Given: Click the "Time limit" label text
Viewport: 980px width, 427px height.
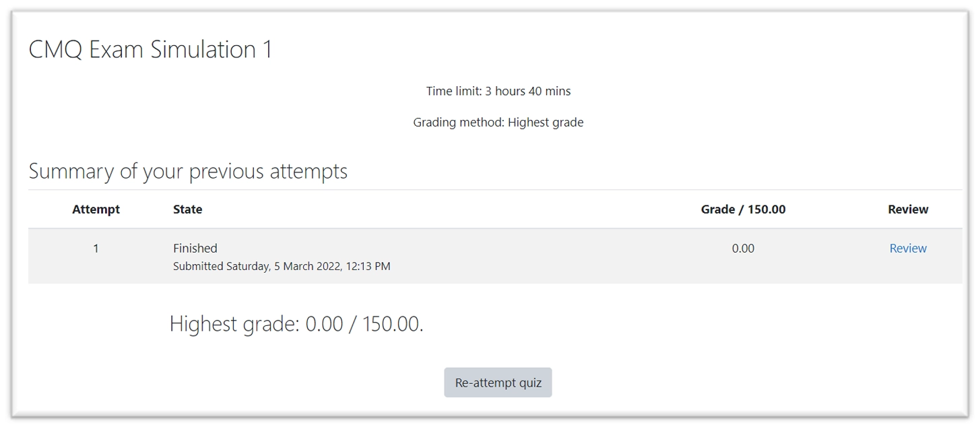Looking at the screenshot, I should tap(453, 91).
